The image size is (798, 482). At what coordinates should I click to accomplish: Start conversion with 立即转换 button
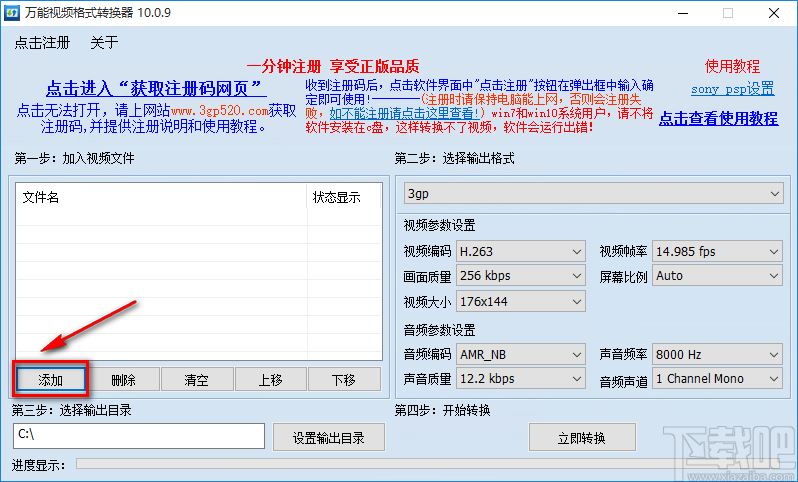point(582,437)
